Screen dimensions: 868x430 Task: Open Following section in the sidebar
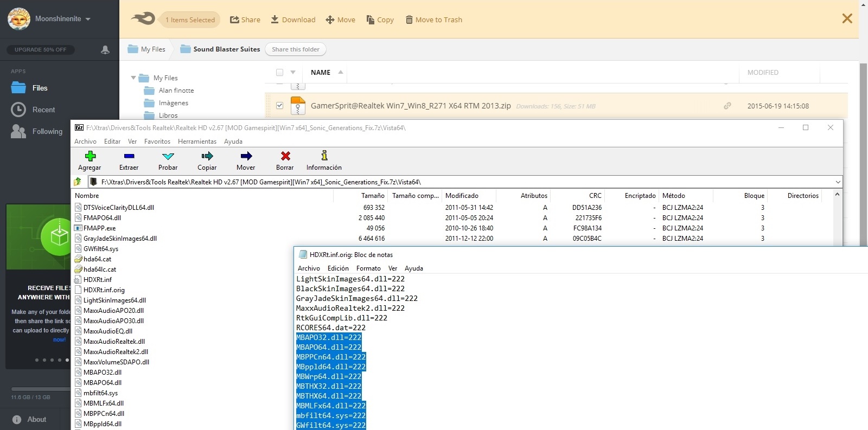pyautogui.click(x=36, y=131)
